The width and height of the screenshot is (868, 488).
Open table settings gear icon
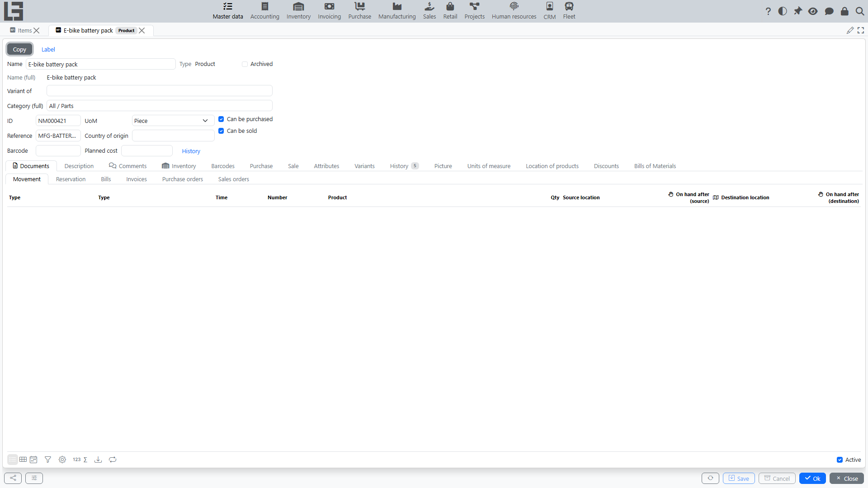click(x=62, y=460)
